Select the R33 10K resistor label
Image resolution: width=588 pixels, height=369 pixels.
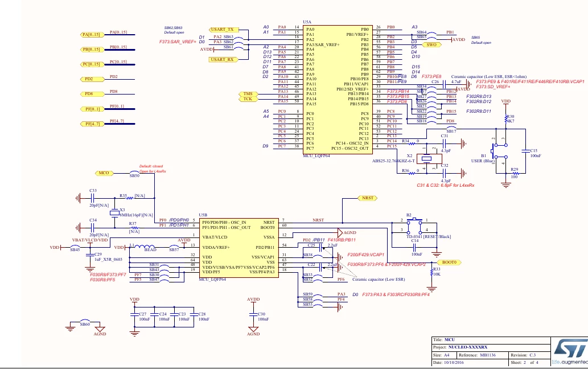437,272
